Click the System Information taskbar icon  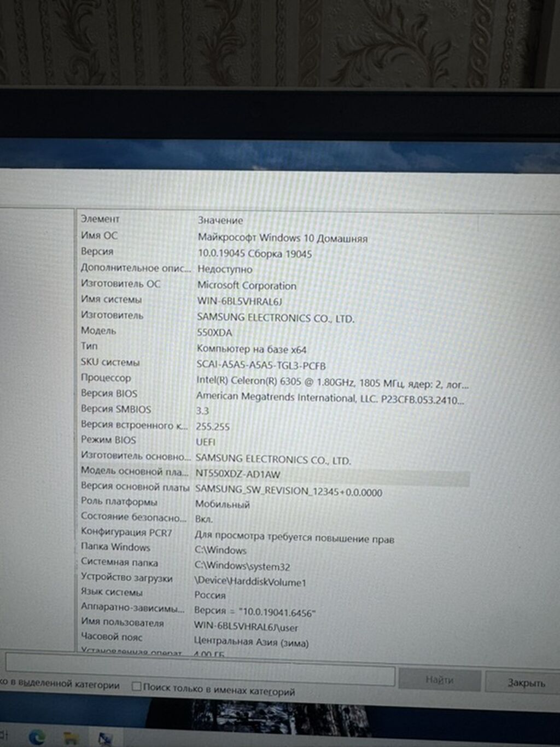105,739
